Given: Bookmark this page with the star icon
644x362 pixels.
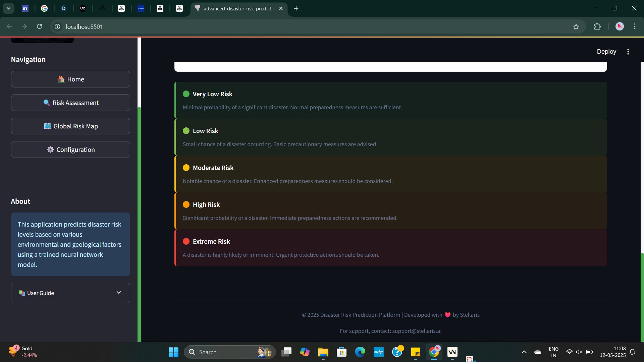Looking at the screenshot, I should click(576, 27).
